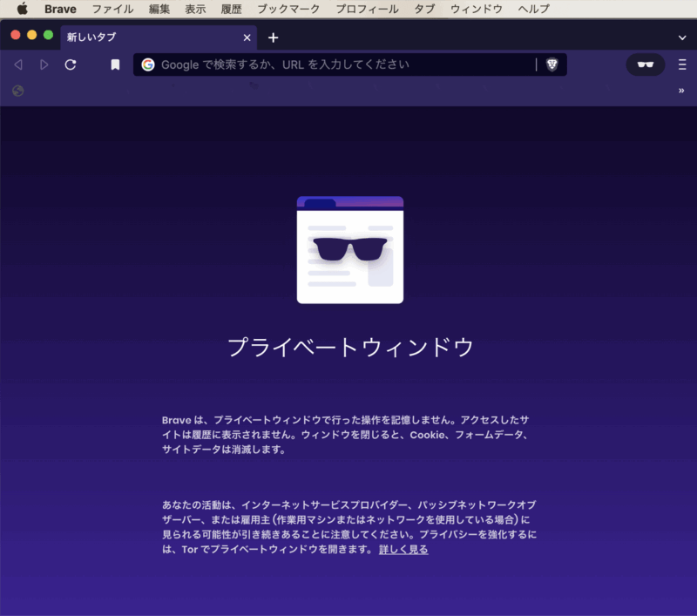Click the forward navigation arrow
This screenshot has width=697, height=616.
44,64
